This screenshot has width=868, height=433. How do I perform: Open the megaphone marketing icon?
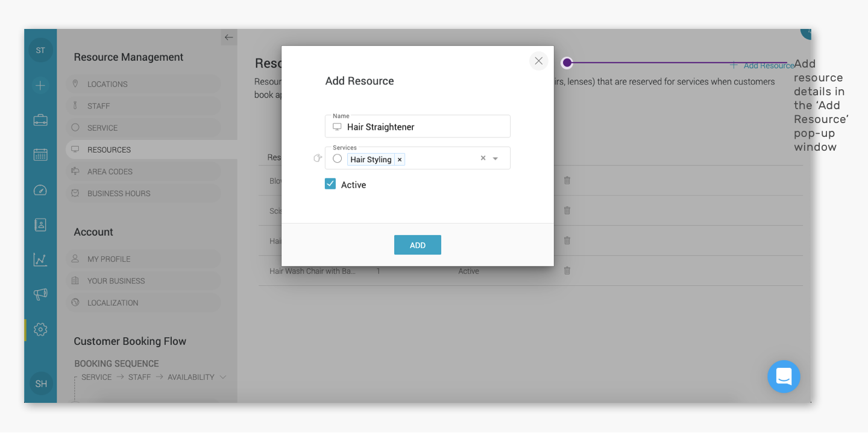pyautogui.click(x=40, y=294)
